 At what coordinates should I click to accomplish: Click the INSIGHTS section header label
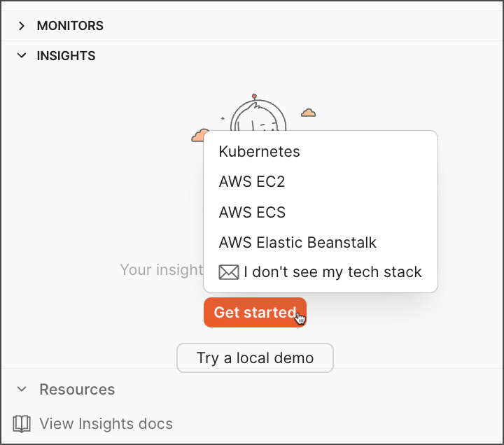(x=66, y=56)
